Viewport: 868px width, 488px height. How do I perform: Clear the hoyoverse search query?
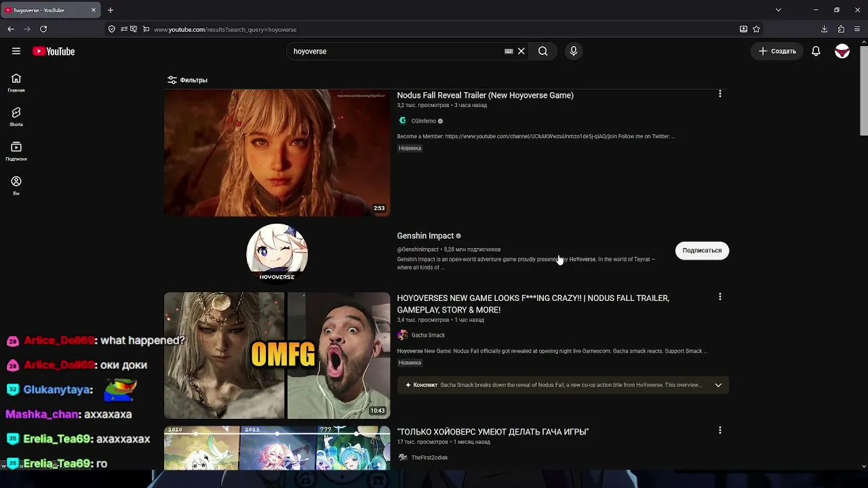[x=521, y=52]
